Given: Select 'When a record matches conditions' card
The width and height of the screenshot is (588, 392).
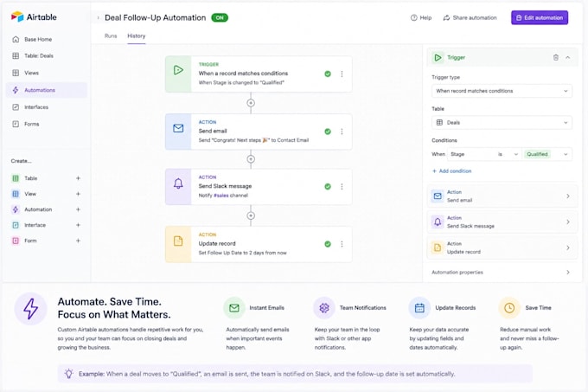Looking at the screenshot, I should click(x=259, y=74).
